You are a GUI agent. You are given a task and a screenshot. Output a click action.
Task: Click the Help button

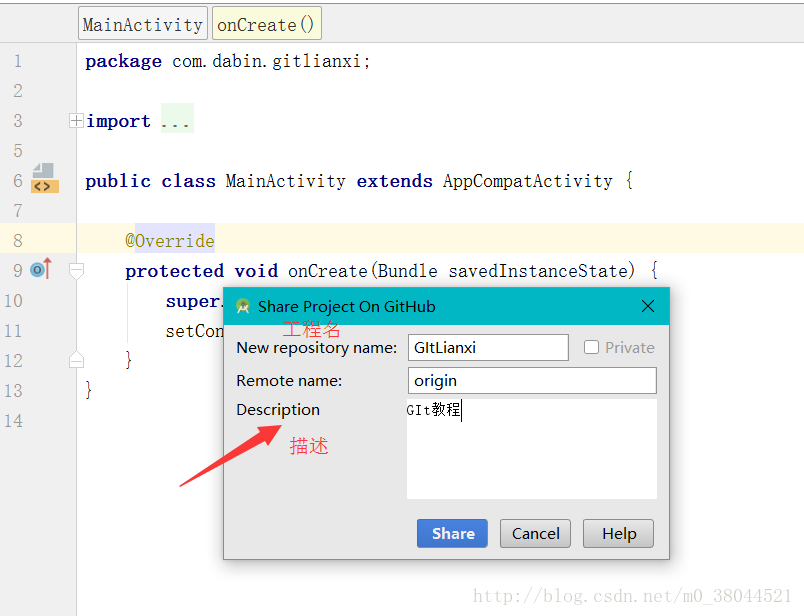point(618,533)
